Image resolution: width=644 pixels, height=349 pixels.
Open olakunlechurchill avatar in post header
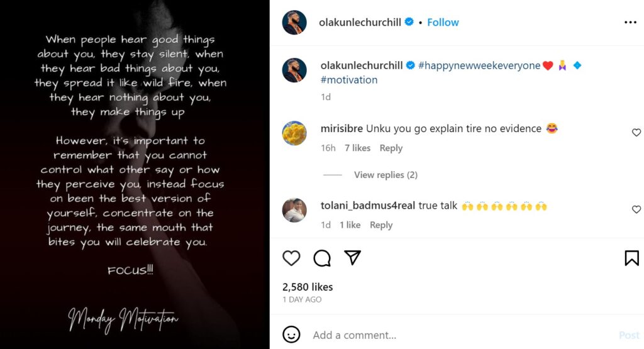(x=294, y=23)
